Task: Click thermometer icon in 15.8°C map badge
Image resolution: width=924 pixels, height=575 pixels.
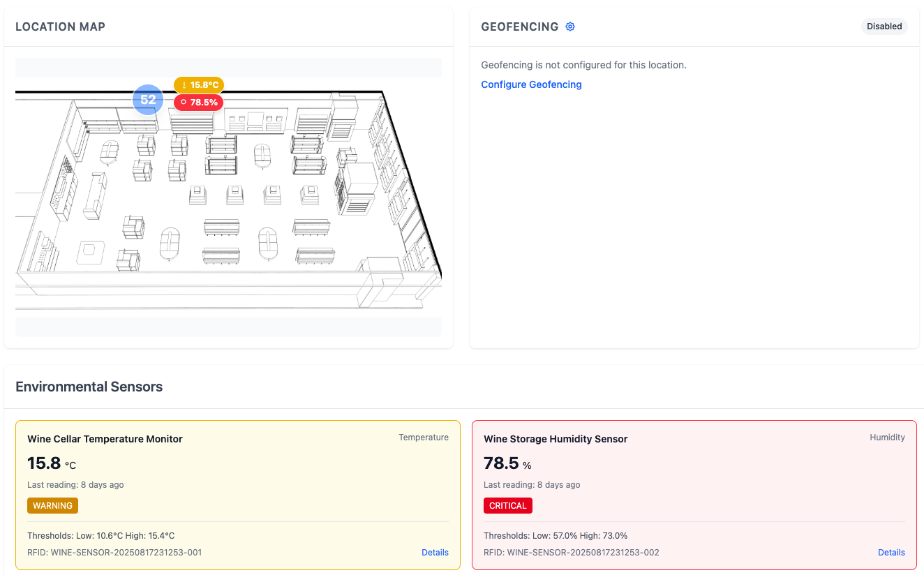Action: click(184, 85)
